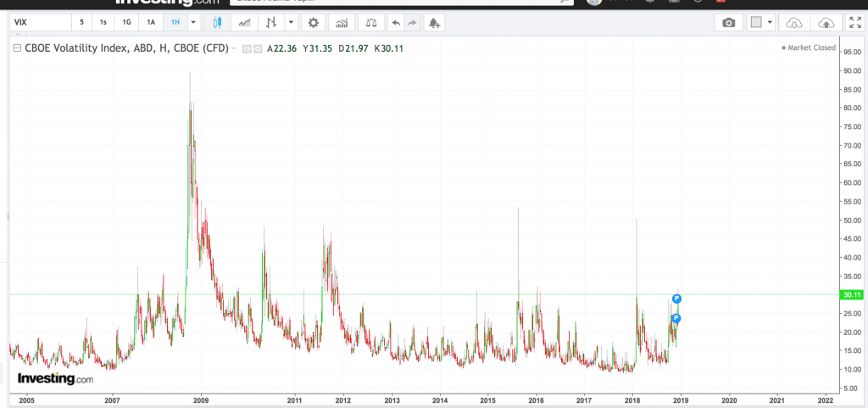Expand the arrow after CBOE (CFD) title
868x408 pixels.
(x=234, y=48)
